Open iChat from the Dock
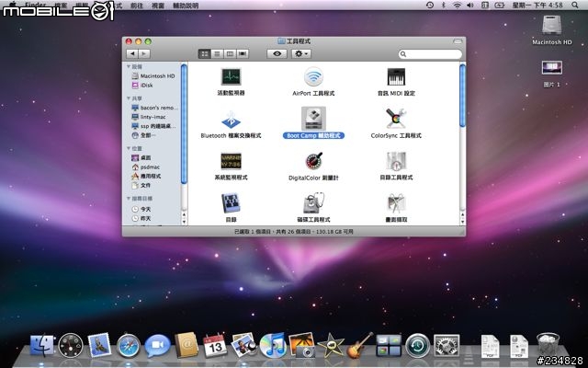Viewport: 588px width, 368px height. coord(157,346)
